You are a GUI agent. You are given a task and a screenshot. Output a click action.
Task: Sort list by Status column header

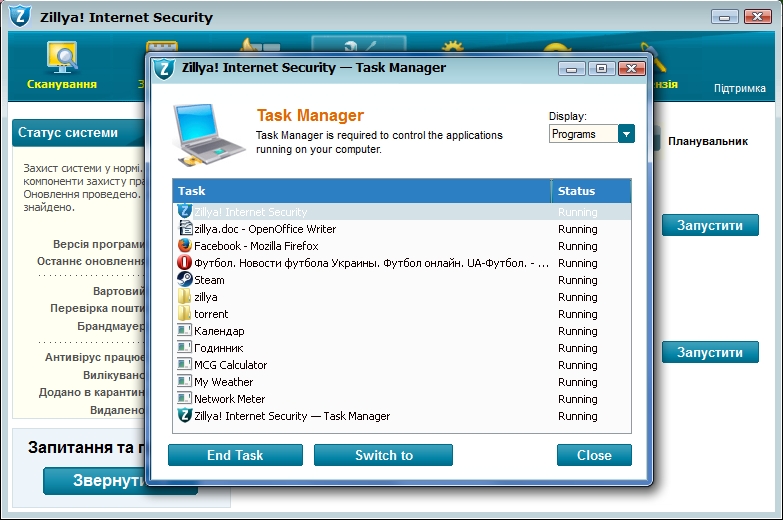click(591, 191)
